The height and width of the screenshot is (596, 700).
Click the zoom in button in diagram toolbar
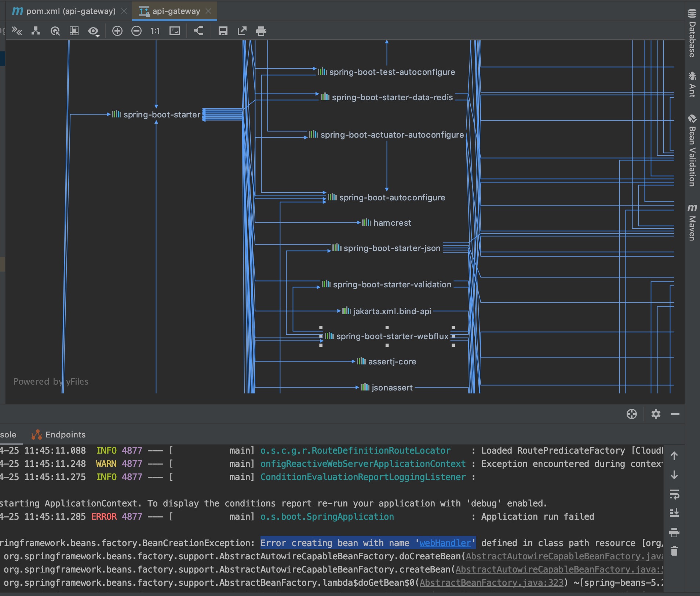pos(117,31)
